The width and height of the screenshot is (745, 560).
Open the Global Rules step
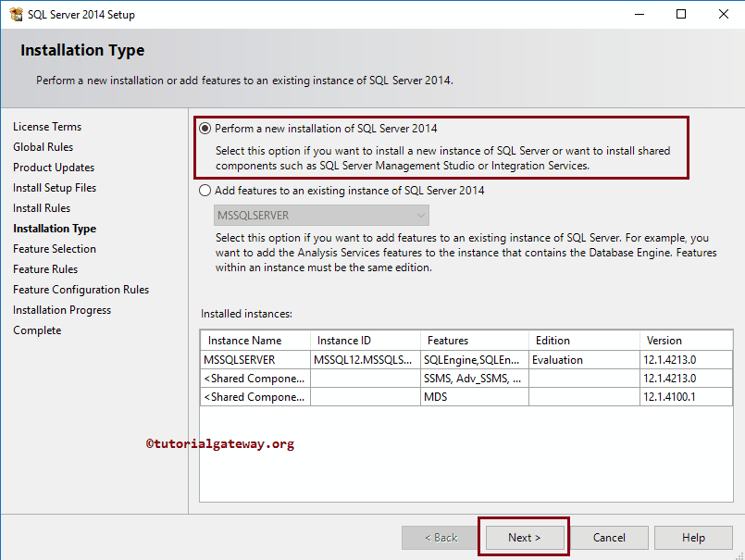[x=43, y=146]
